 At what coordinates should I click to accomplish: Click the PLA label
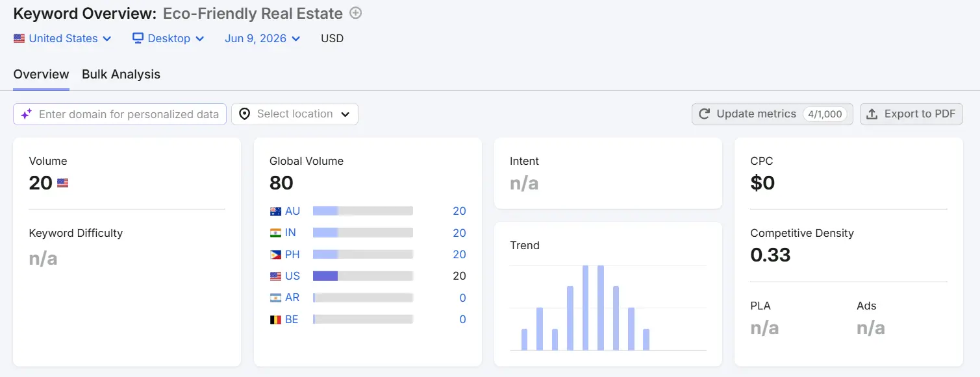point(760,306)
